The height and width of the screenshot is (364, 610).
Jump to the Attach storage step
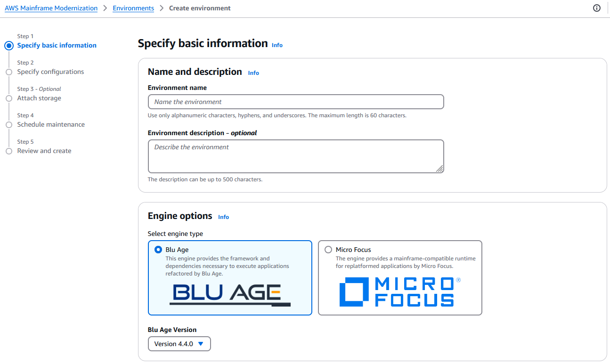pos(39,98)
